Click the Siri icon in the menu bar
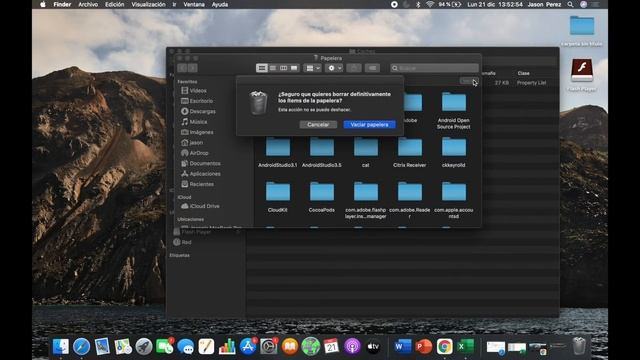The height and width of the screenshot is (360, 640). 584,4
